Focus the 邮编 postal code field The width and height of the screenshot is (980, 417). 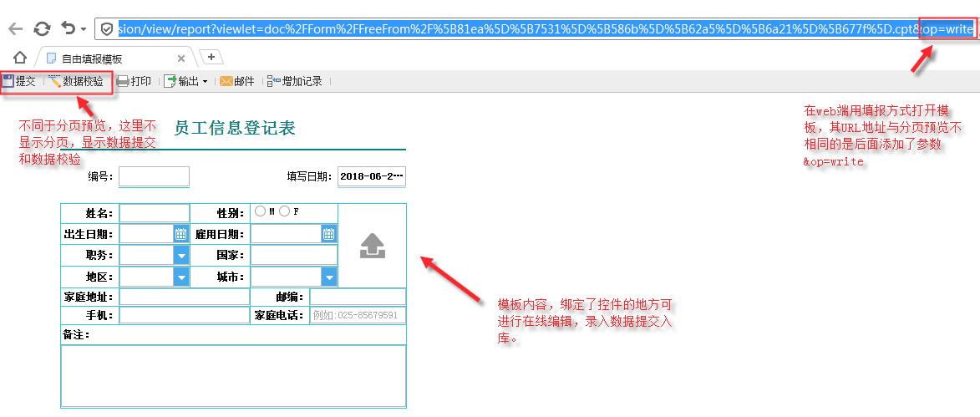tap(358, 297)
